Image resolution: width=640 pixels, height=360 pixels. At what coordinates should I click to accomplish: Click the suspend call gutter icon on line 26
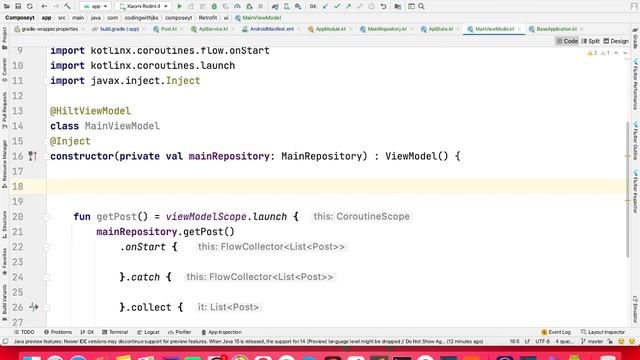(33, 307)
